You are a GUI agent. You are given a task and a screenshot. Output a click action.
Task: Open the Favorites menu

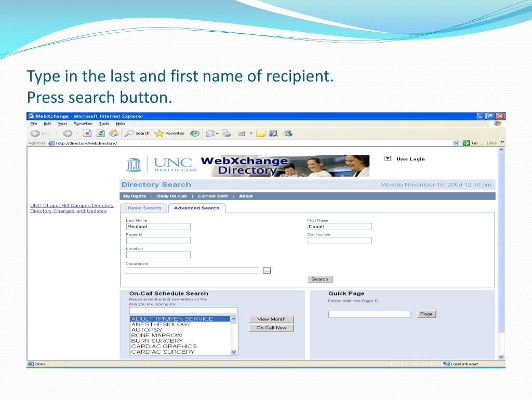pos(83,124)
